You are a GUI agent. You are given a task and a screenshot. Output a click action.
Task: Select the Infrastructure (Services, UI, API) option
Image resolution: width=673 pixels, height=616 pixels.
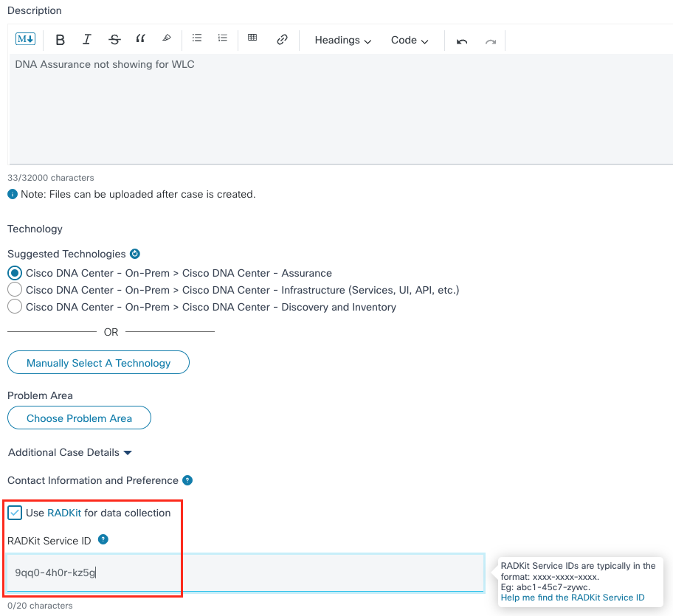15,289
